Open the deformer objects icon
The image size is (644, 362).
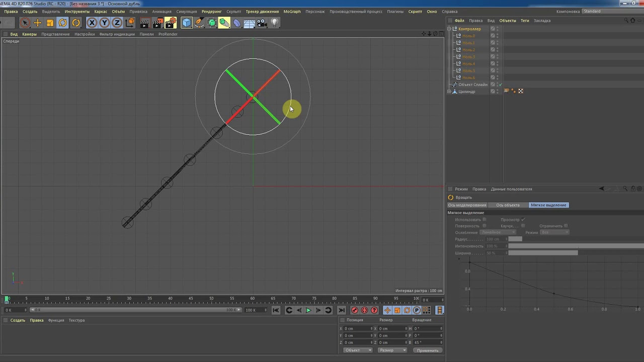[x=237, y=23]
